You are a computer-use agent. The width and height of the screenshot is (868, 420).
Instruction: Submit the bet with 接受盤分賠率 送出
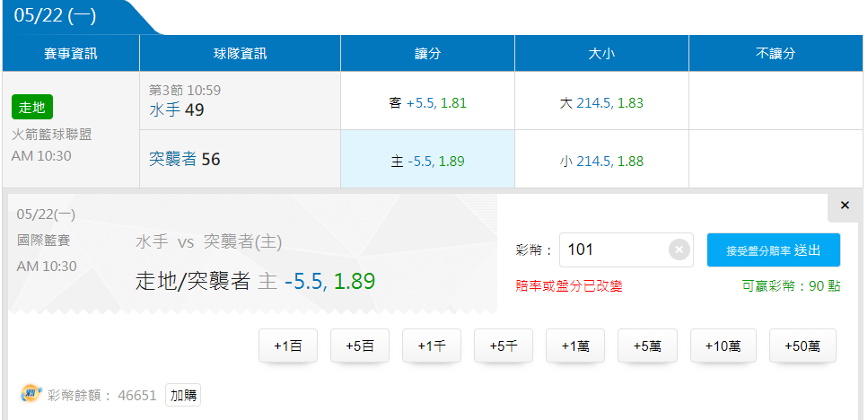click(774, 250)
